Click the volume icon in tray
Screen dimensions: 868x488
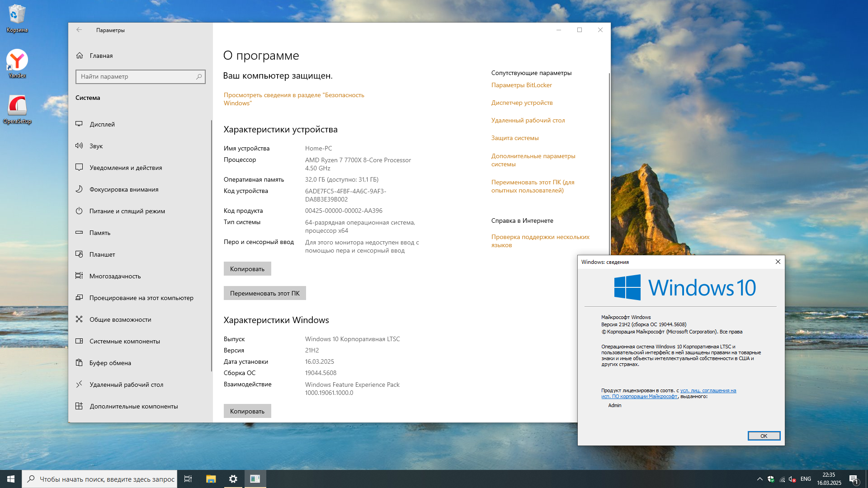pos(792,479)
